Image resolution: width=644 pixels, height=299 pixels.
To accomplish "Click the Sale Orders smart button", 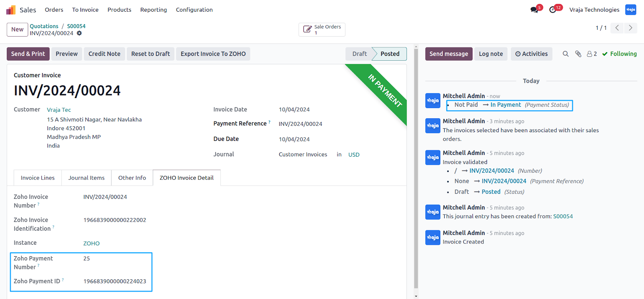I will click(x=322, y=29).
